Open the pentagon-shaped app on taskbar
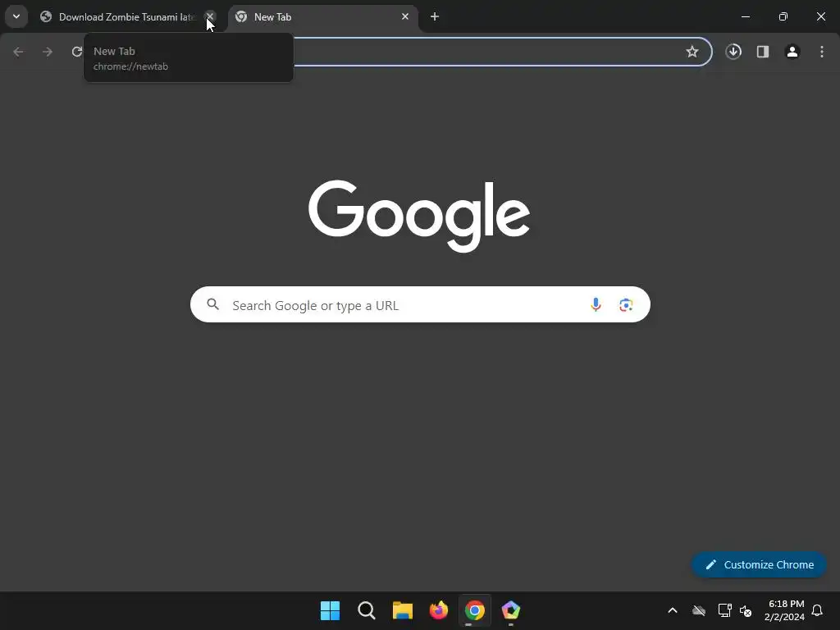This screenshot has height=630, width=840. coord(511,610)
